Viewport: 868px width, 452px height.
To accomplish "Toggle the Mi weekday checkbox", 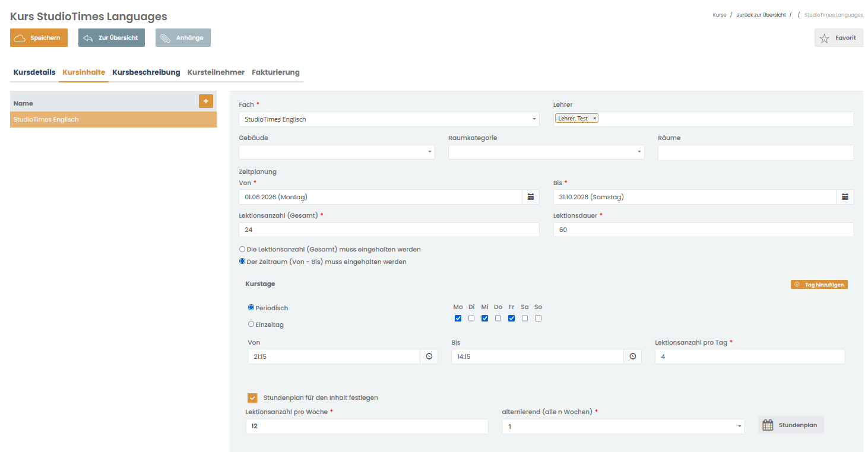I will [484, 319].
